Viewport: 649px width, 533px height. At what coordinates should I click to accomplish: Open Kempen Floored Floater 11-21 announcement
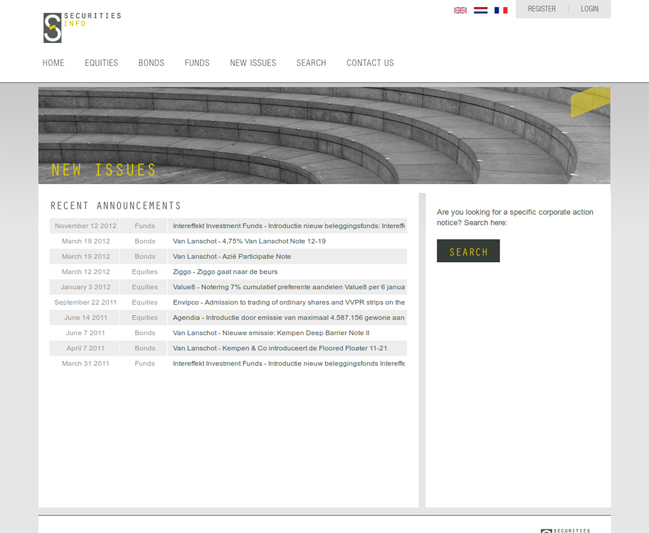coord(280,348)
